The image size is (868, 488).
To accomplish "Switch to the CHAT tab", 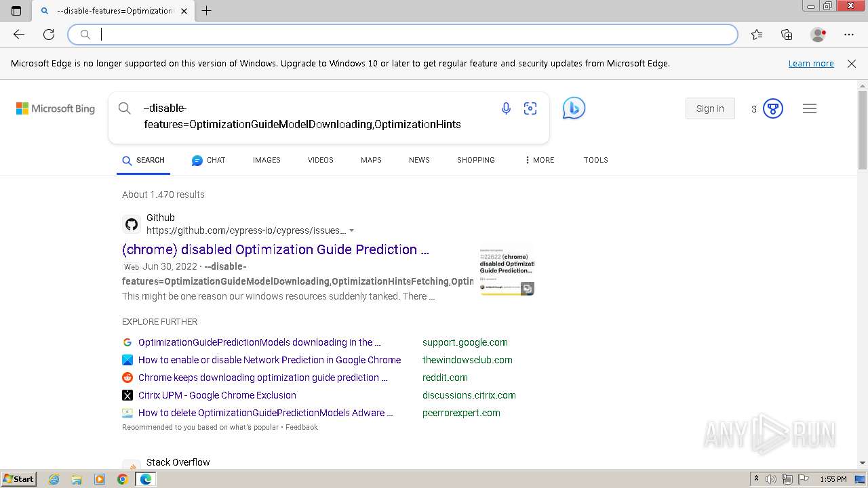I will [x=208, y=160].
